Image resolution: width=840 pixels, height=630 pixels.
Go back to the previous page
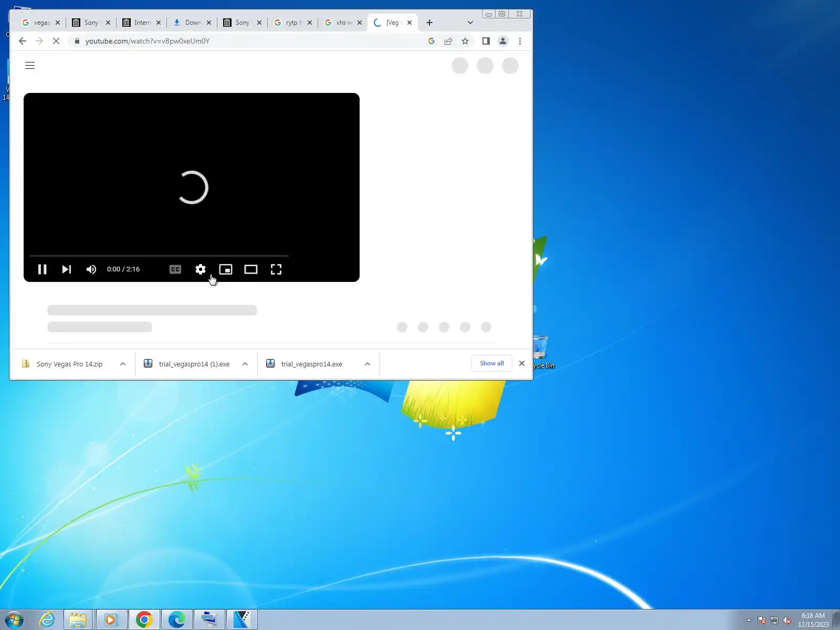coord(22,41)
